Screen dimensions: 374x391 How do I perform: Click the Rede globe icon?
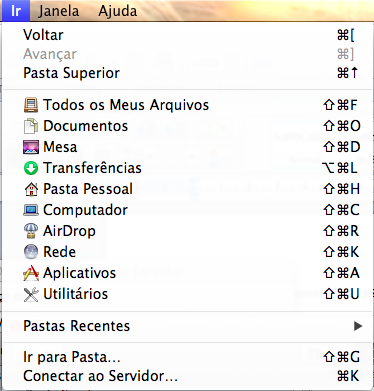tap(31, 252)
